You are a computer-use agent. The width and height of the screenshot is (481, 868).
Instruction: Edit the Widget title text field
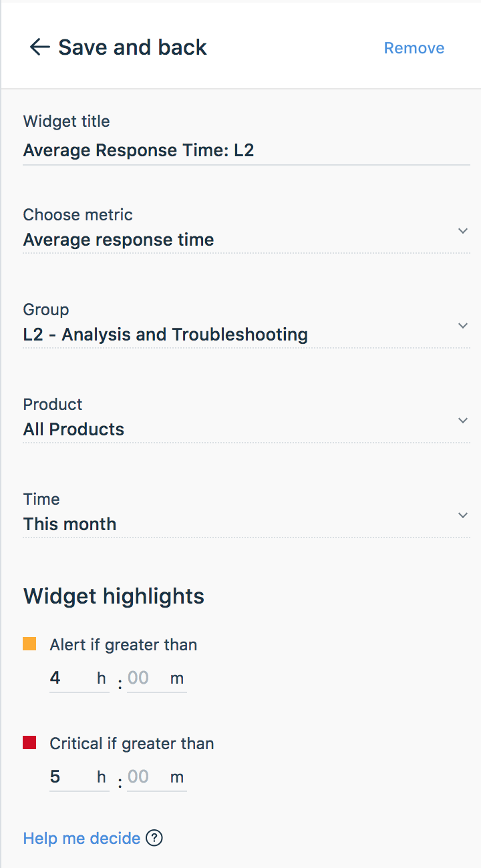tap(247, 151)
